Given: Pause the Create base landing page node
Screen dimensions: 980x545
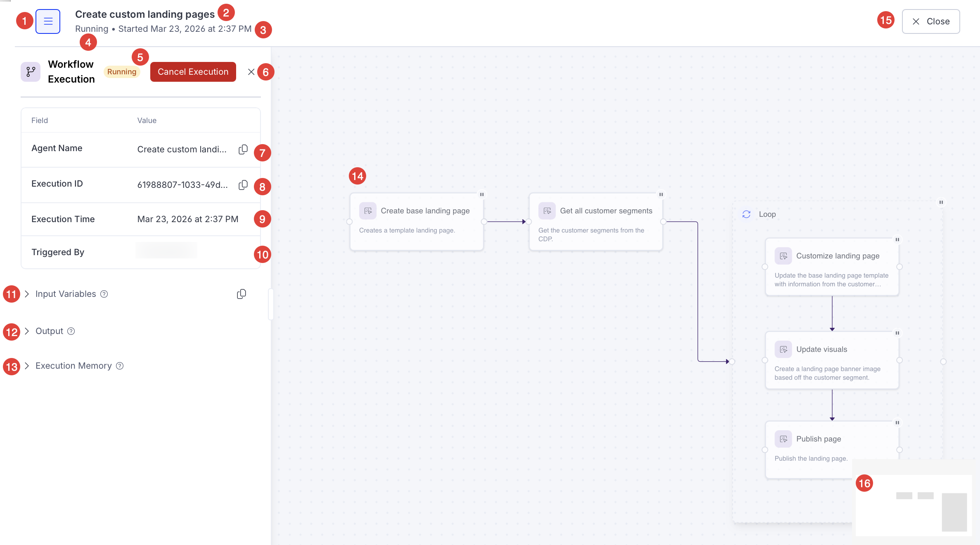Looking at the screenshot, I should [482, 194].
